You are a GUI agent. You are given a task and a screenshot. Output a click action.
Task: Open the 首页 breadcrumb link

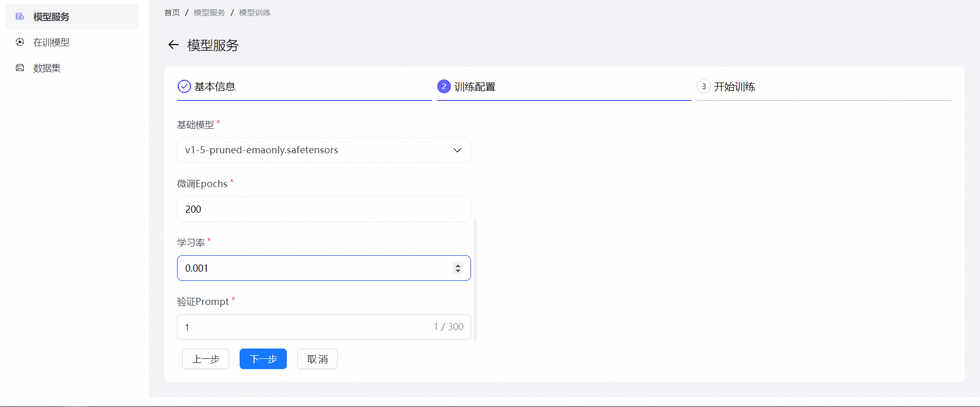172,12
